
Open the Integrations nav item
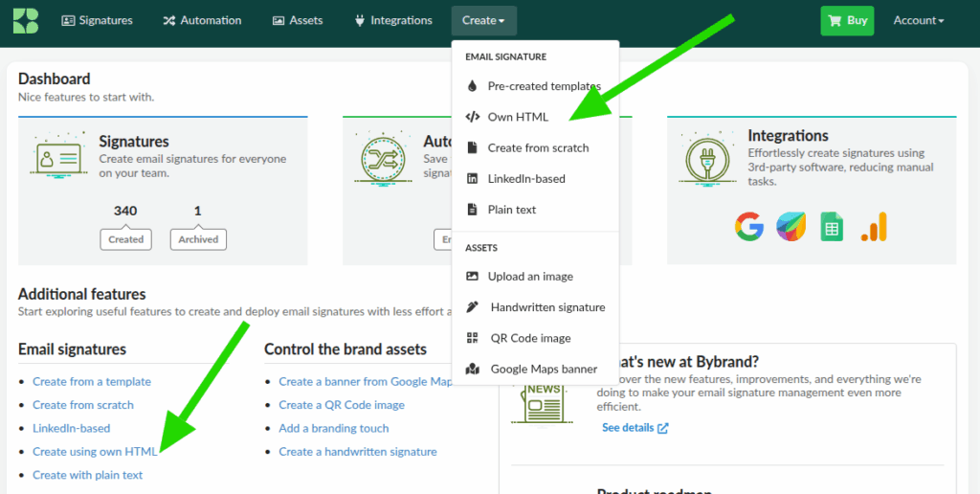pyautogui.click(x=393, y=21)
